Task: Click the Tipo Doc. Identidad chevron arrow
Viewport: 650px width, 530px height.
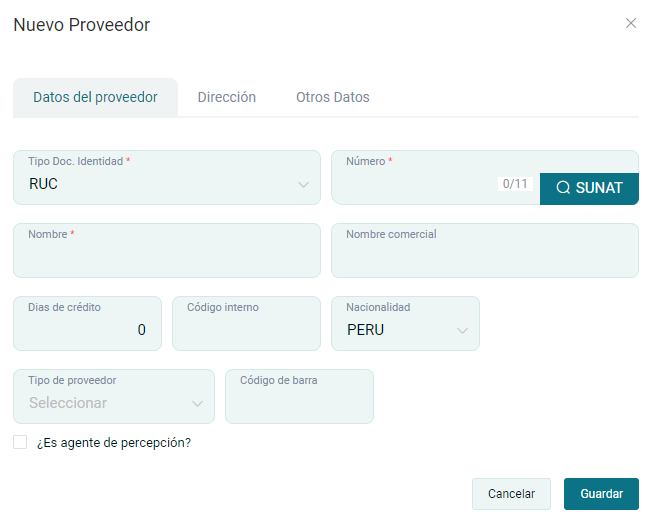Action: tap(304, 185)
